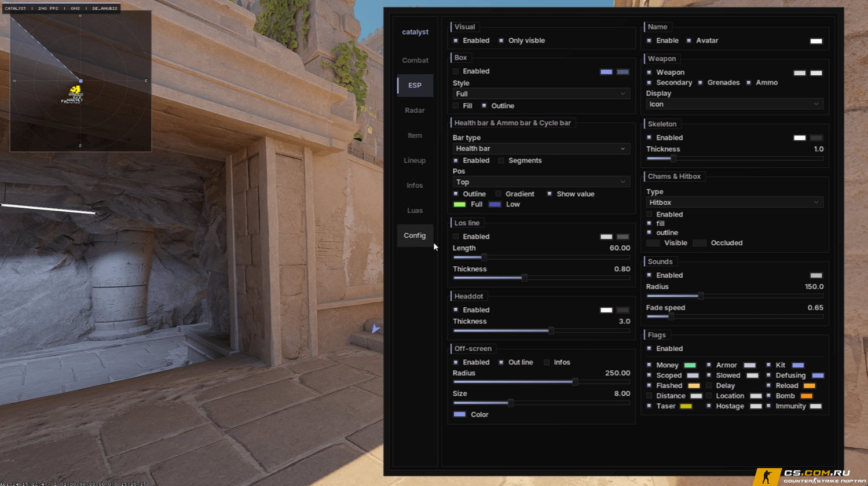Enable the Gradient checkbox

pyautogui.click(x=498, y=194)
